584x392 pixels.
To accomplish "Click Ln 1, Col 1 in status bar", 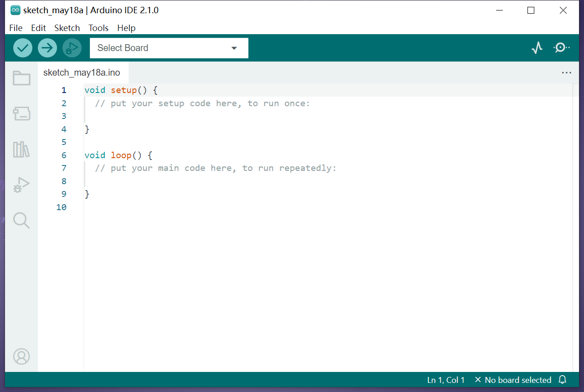I will [x=445, y=380].
